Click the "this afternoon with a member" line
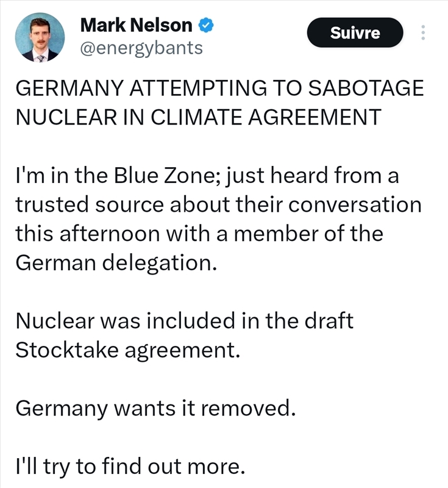 click(199, 233)
